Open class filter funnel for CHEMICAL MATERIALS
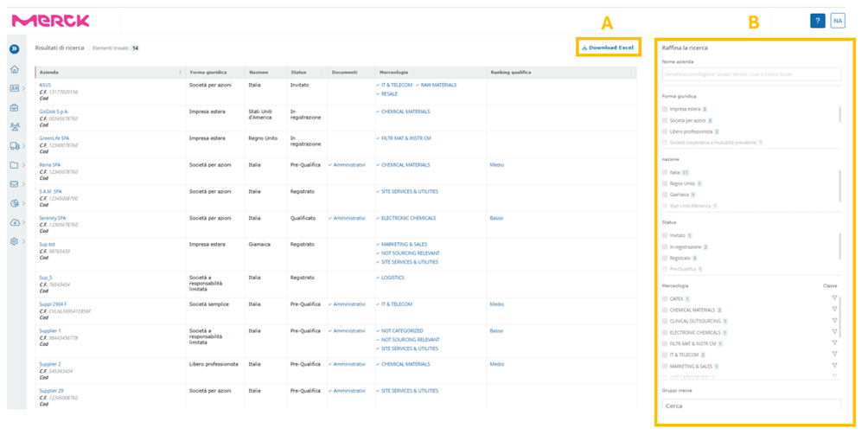Screen dimensions: 868x435 pyautogui.click(x=834, y=309)
